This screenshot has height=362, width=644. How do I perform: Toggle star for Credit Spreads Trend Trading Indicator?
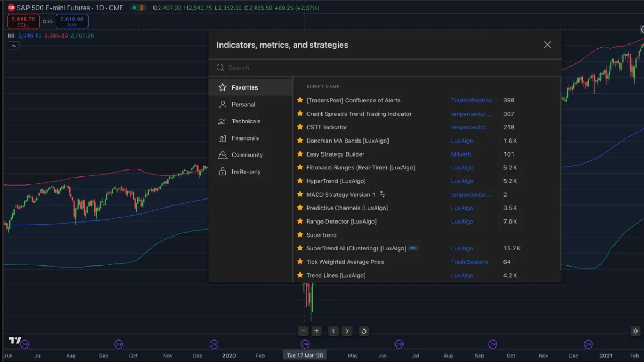[x=300, y=114]
